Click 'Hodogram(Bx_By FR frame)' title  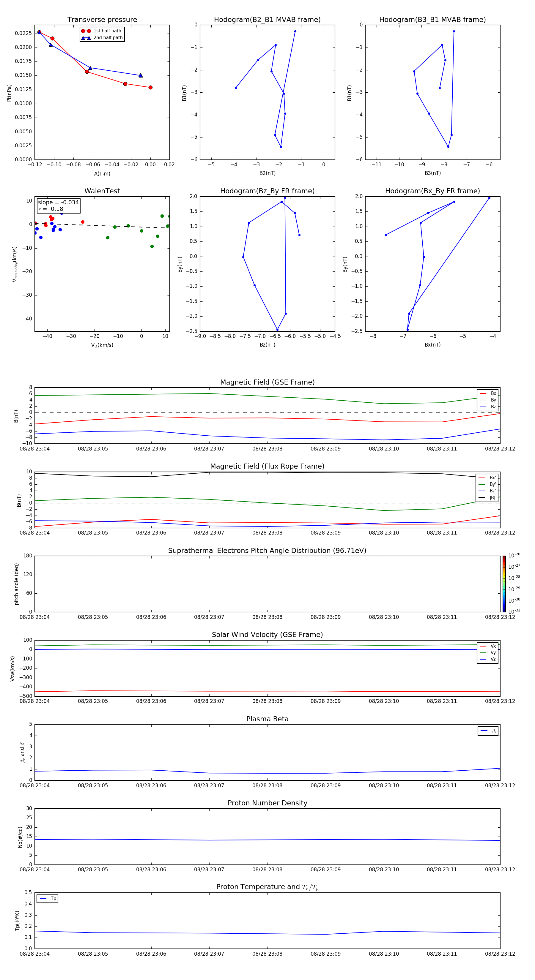pyautogui.click(x=432, y=191)
